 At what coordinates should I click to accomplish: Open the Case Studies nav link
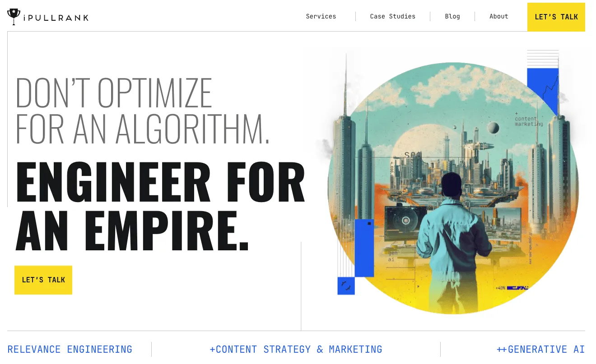[x=393, y=16]
